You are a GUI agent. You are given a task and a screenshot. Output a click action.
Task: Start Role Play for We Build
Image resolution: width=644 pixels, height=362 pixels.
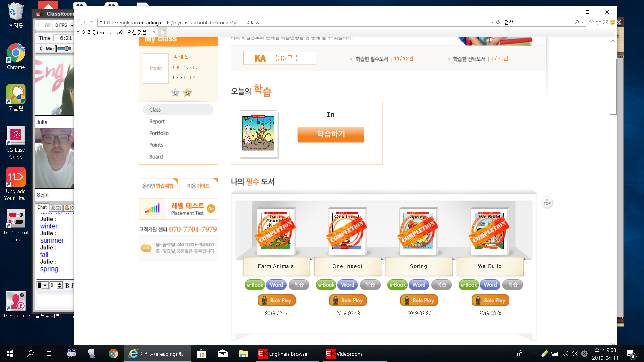(x=490, y=300)
